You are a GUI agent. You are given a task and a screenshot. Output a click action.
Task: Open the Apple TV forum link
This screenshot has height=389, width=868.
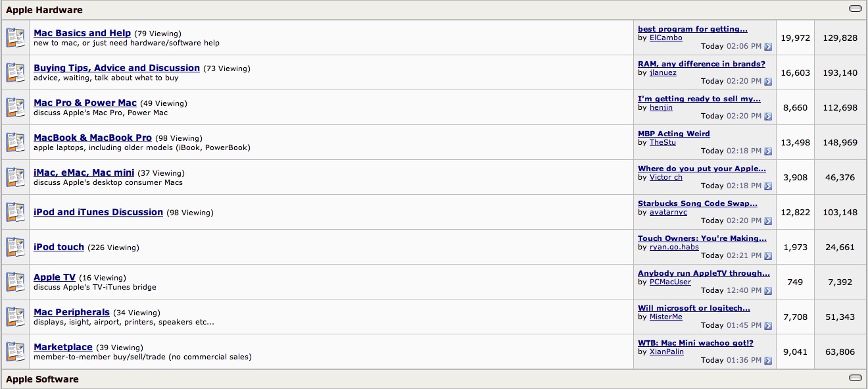coord(55,277)
